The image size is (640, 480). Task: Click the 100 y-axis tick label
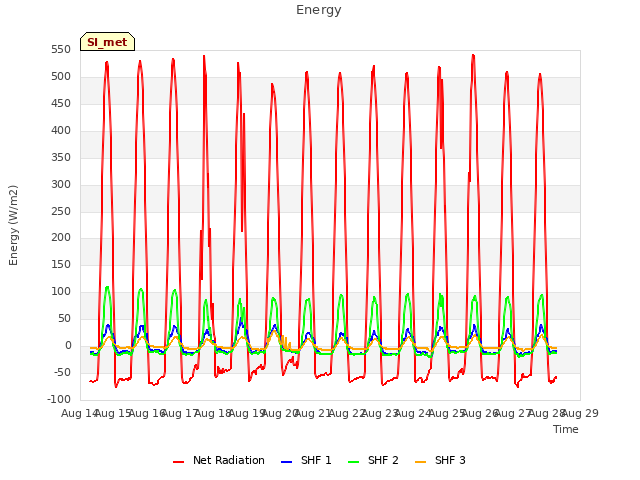[x=61, y=291]
